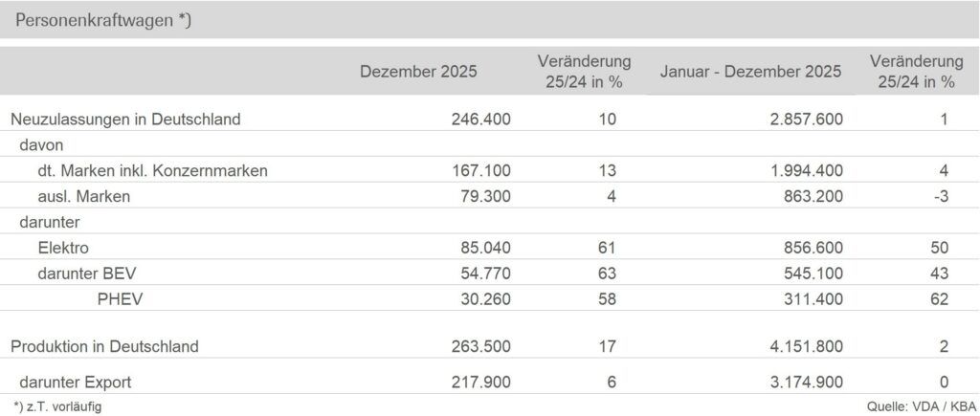
Task: Click the PHEV row label
Action: tap(119, 299)
